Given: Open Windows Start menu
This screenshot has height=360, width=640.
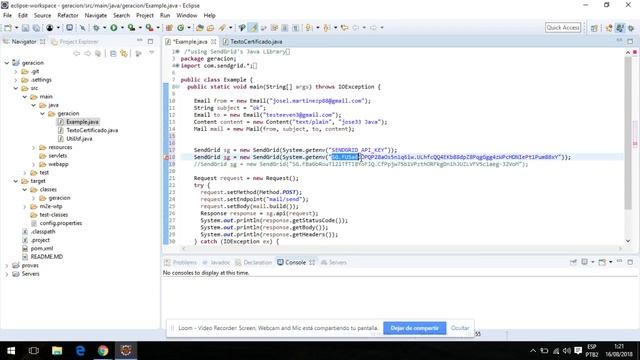Looking at the screenshot, I should pyautogui.click(x=11, y=351).
